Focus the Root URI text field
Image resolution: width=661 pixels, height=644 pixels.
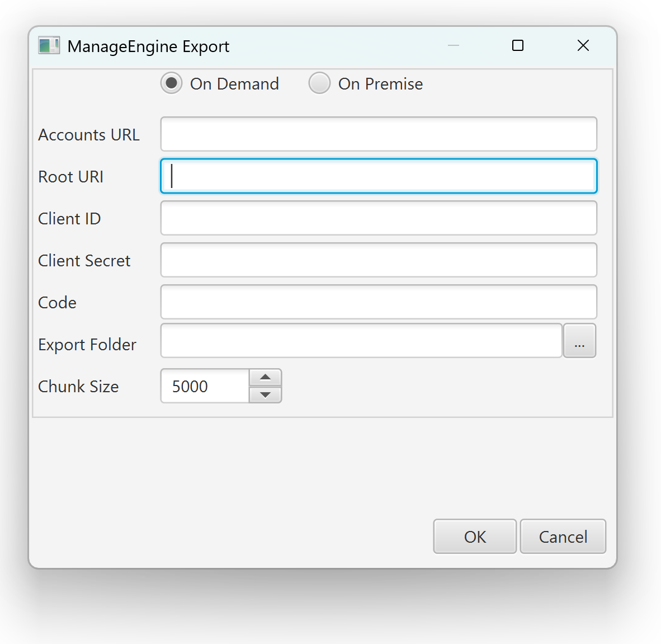click(x=379, y=176)
